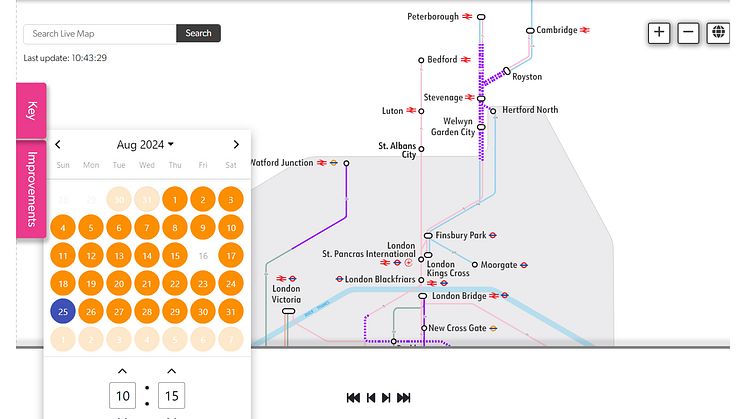Viewport: 746px width, 419px height.
Task: Select August 1 in the calendar
Action: coord(175,199)
